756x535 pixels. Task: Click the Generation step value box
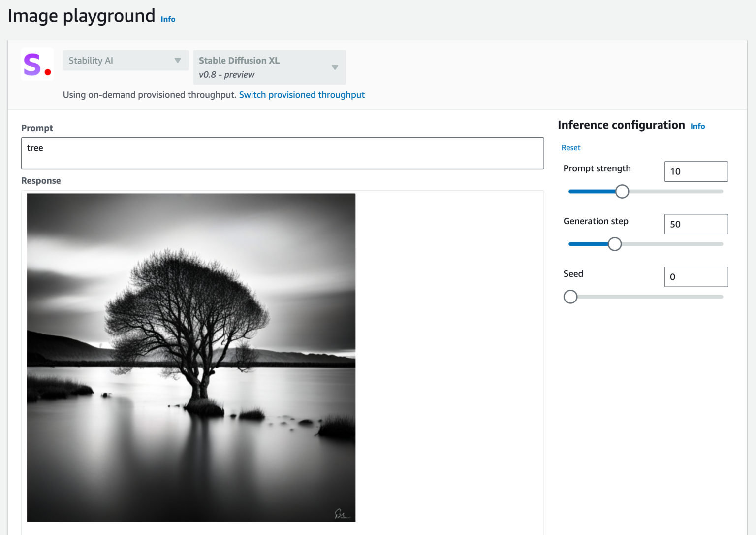[695, 224]
